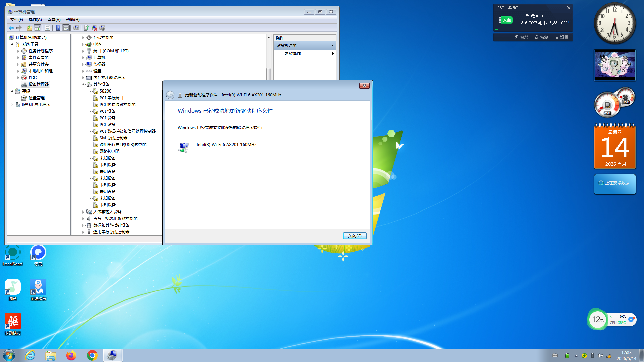
Task: Open the 查看(V) menu
Action: (x=54, y=20)
